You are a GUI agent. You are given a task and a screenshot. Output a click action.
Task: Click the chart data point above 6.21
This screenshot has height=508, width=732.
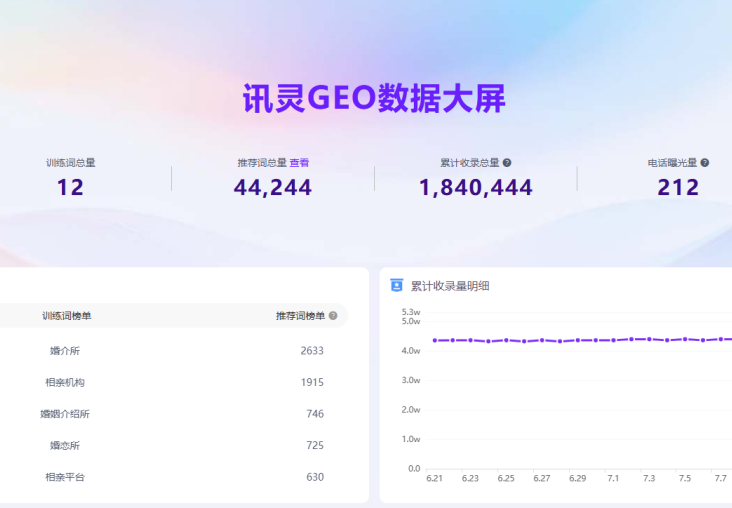[x=435, y=340]
